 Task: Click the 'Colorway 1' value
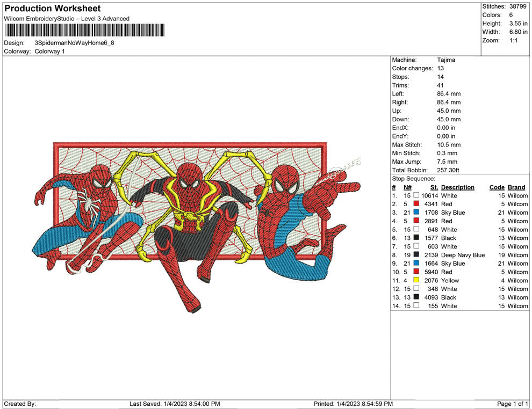click(49, 52)
